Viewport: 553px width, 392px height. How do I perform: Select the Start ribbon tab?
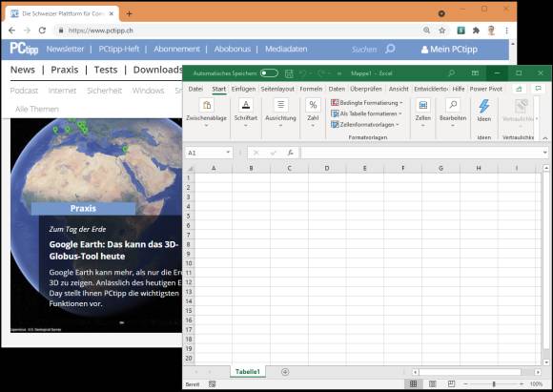click(x=218, y=89)
